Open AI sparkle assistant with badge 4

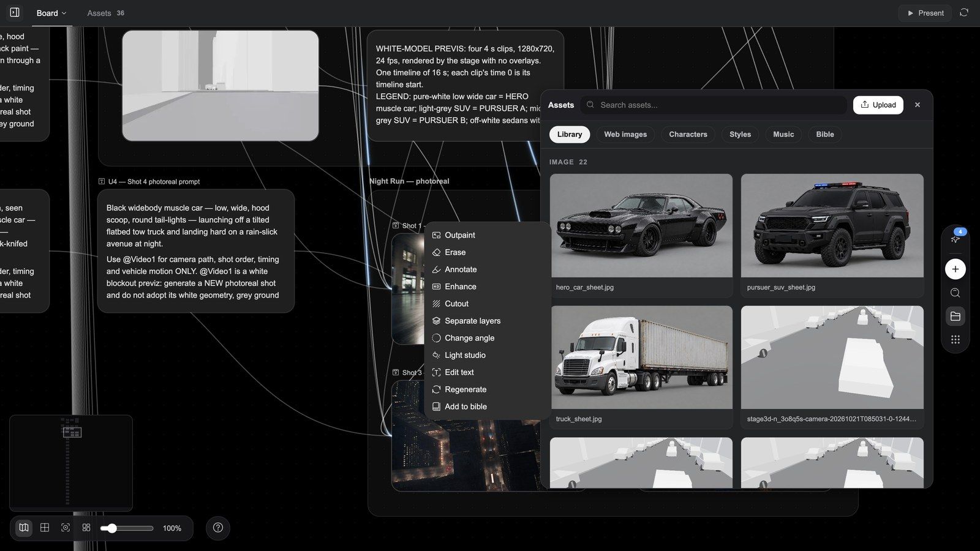coord(956,239)
